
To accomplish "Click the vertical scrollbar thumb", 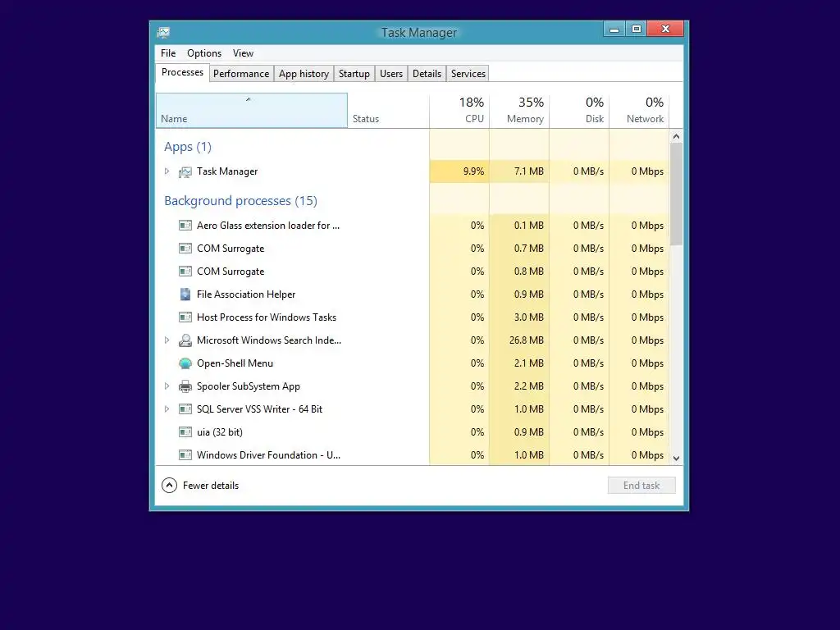I will [676, 194].
